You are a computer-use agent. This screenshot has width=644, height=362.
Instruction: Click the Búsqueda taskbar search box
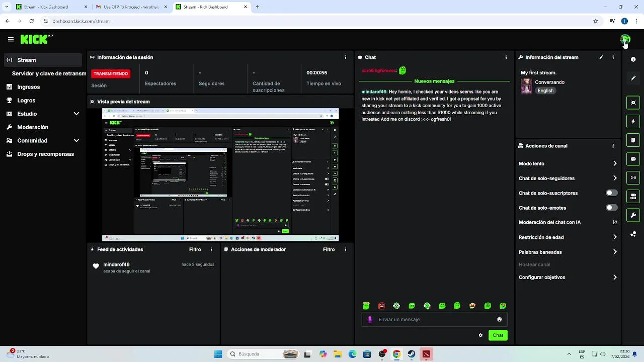tap(263, 354)
